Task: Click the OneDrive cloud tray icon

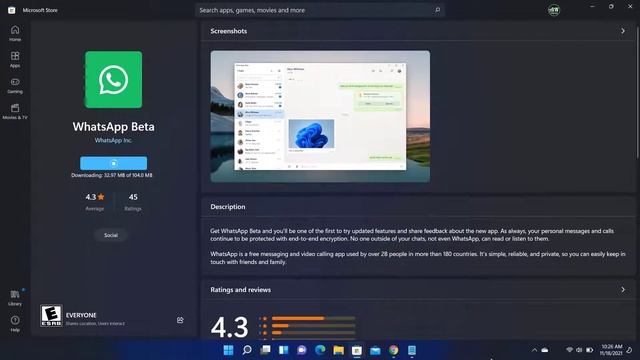Action: (545, 350)
